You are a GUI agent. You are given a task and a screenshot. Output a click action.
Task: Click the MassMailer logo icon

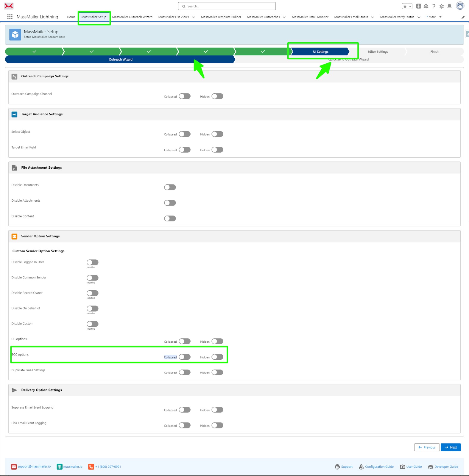tap(9, 6)
